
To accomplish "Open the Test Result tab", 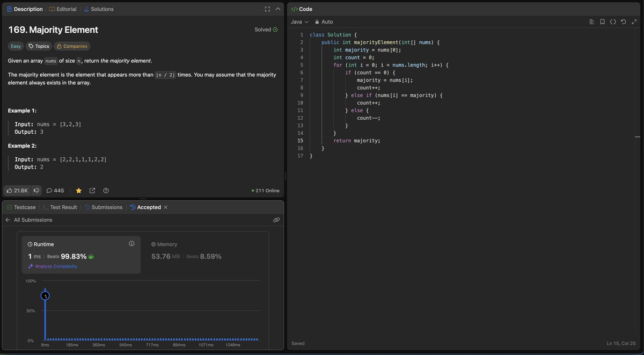I will point(60,207).
